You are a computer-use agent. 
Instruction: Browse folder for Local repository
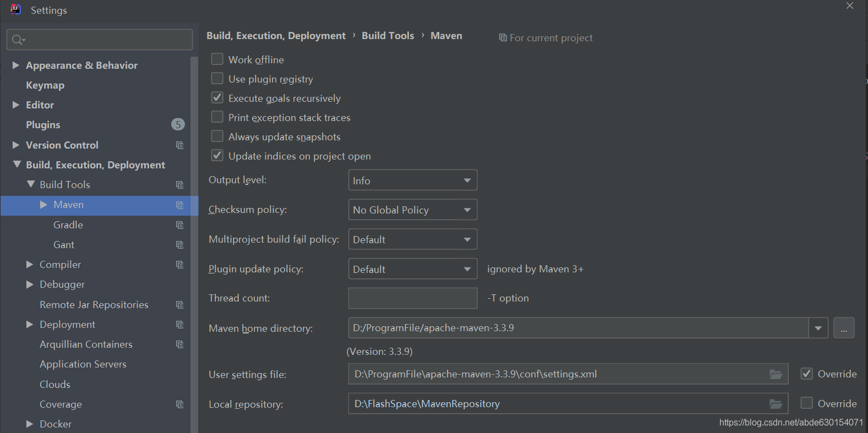pyautogui.click(x=776, y=404)
